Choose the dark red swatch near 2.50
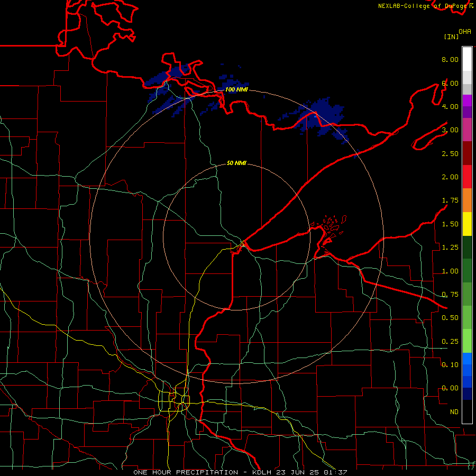Screen dimensions: 476x476 467,153
